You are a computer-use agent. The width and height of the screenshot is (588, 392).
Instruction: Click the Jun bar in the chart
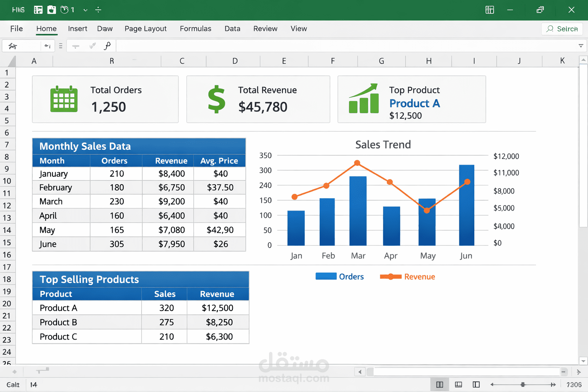467,205
